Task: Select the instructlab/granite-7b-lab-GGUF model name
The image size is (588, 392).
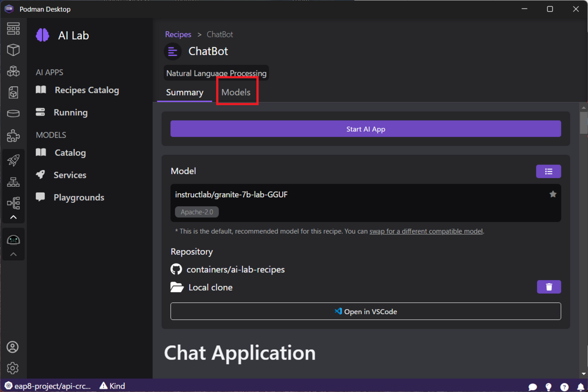Action: [x=231, y=195]
